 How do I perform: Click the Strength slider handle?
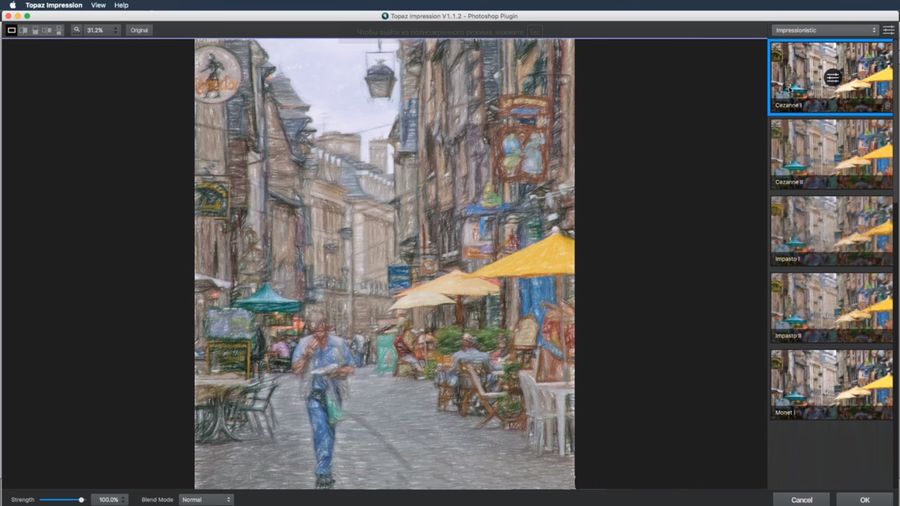[81, 500]
